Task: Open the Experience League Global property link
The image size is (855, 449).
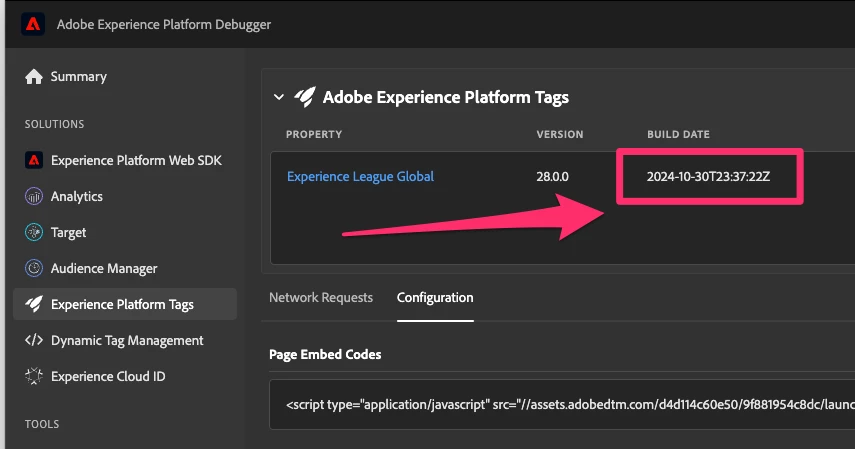Action: [x=360, y=177]
